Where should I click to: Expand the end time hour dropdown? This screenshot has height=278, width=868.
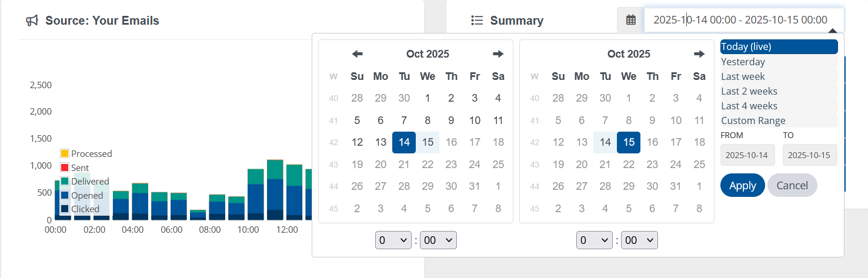pyautogui.click(x=595, y=240)
